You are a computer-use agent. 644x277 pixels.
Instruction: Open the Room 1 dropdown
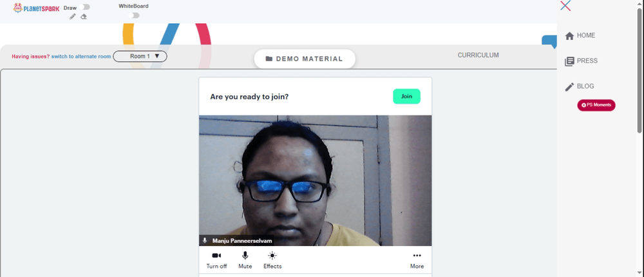click(140, 56)
